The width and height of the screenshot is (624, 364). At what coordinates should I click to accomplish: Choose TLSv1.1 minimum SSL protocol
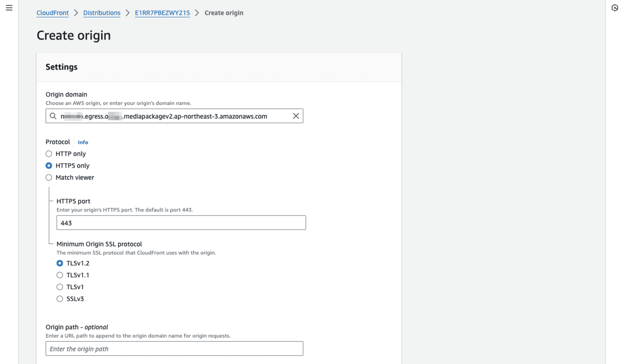click(60, 275)
